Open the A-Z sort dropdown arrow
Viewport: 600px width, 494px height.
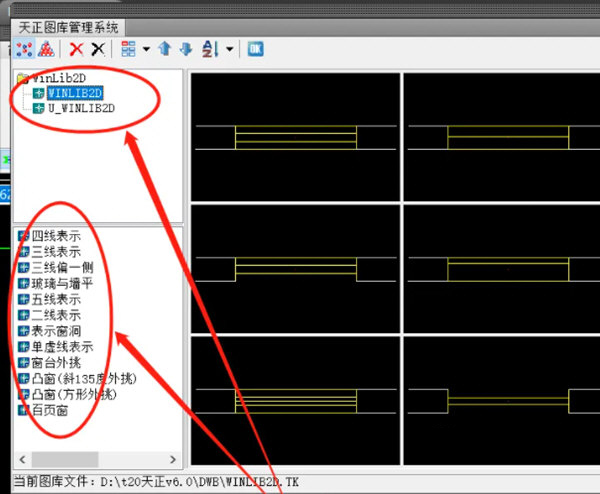tap(230, 49)
